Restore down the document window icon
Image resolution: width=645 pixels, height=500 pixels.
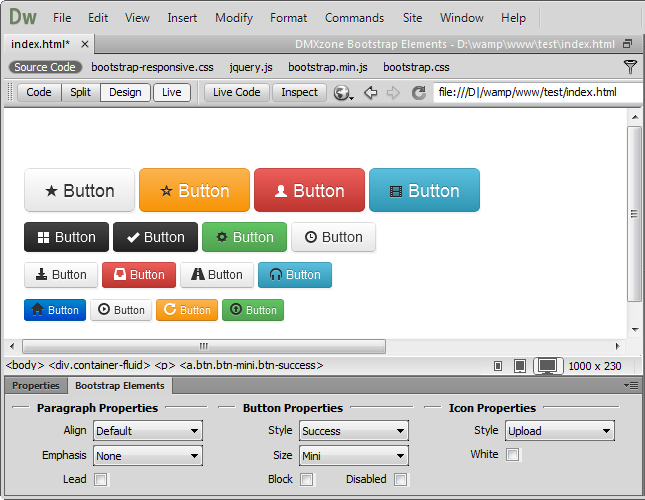click(627, 44)
